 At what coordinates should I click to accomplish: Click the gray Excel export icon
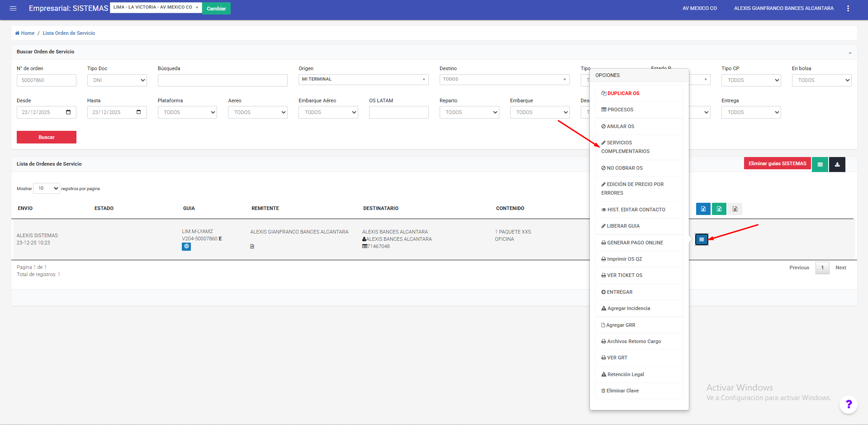(x=735, y=209)
